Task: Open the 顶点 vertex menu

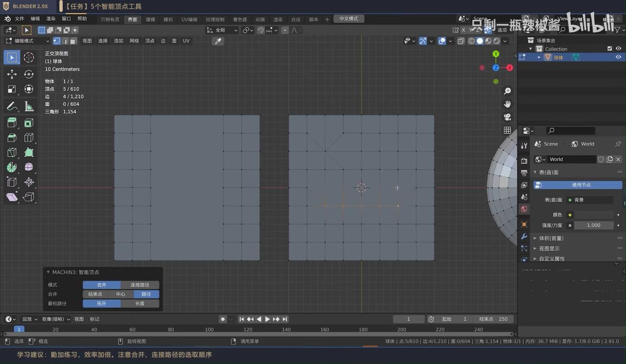Action: tap(150, 41)
